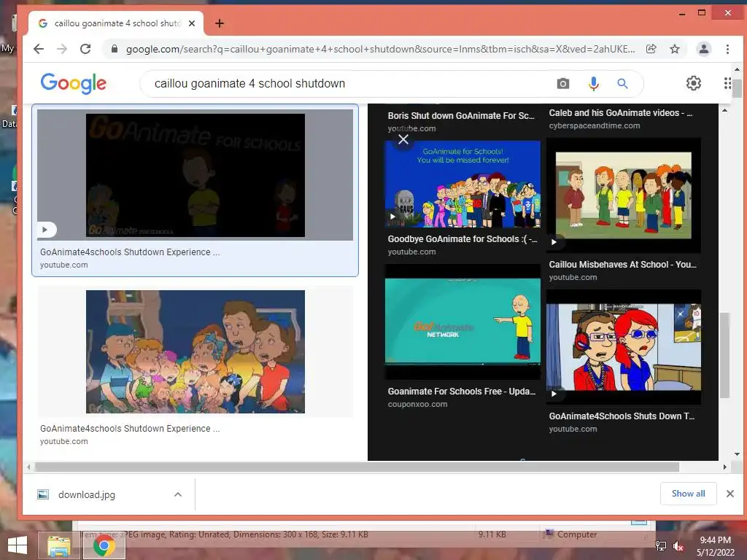This screenshot has width=747, height=560.
Task: Go back to the previous page
Action: coord(39,49)
